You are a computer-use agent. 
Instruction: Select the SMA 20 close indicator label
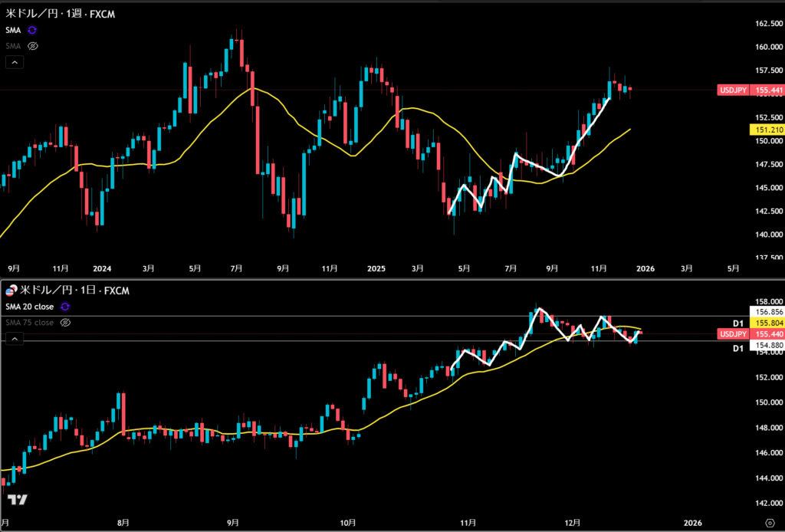[x=30, y=307]
